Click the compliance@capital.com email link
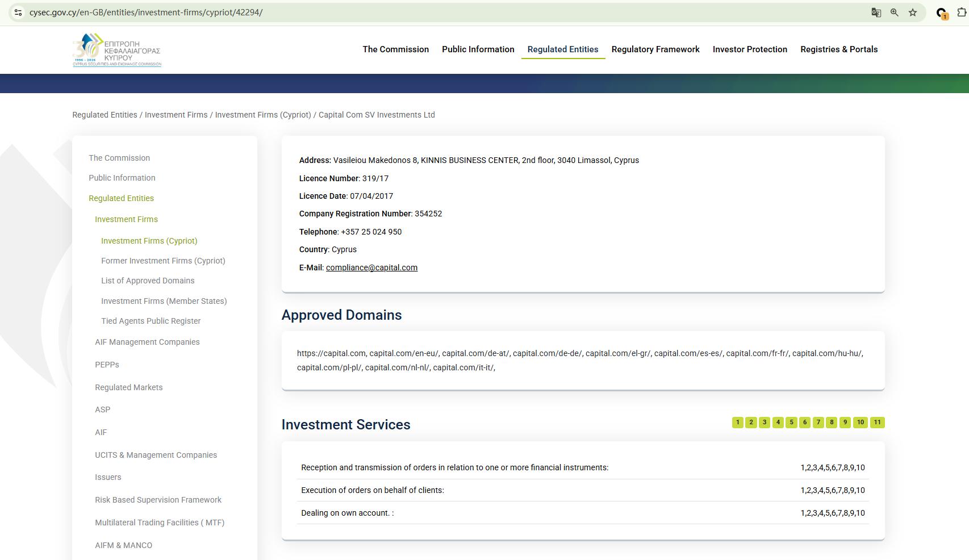The height and width of the screenshot is (560, 969). [371, 268]
